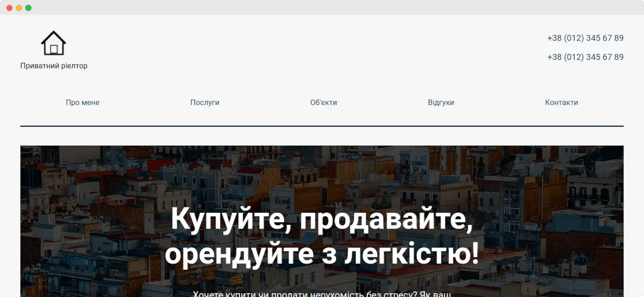Minimize the window with the yellow button
The width and height of the screenshot is (644, 297).
(19, 8)
